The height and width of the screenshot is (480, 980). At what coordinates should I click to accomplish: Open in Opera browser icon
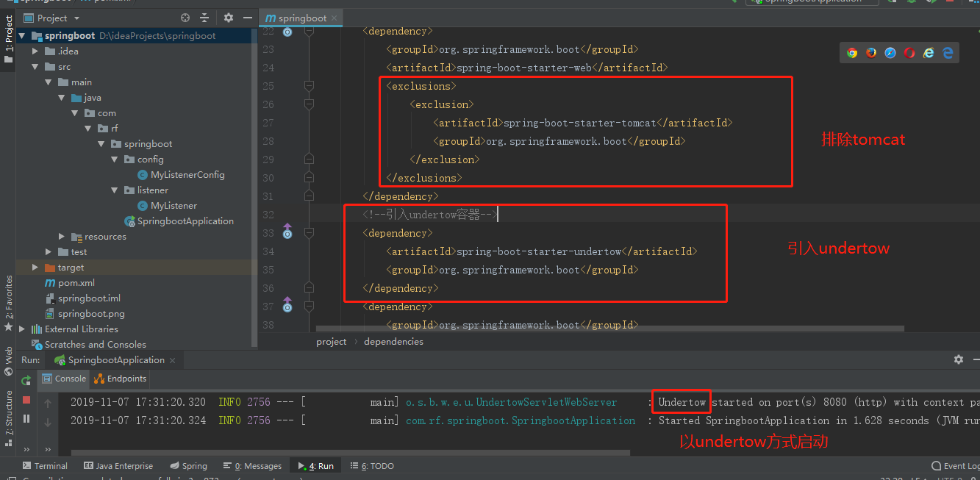(909, 53)
